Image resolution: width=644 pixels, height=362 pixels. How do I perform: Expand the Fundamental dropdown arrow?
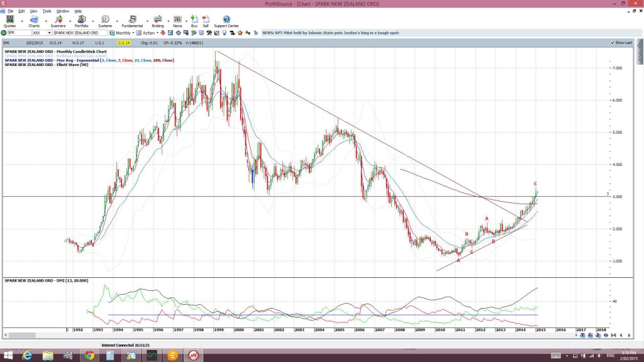147,21
